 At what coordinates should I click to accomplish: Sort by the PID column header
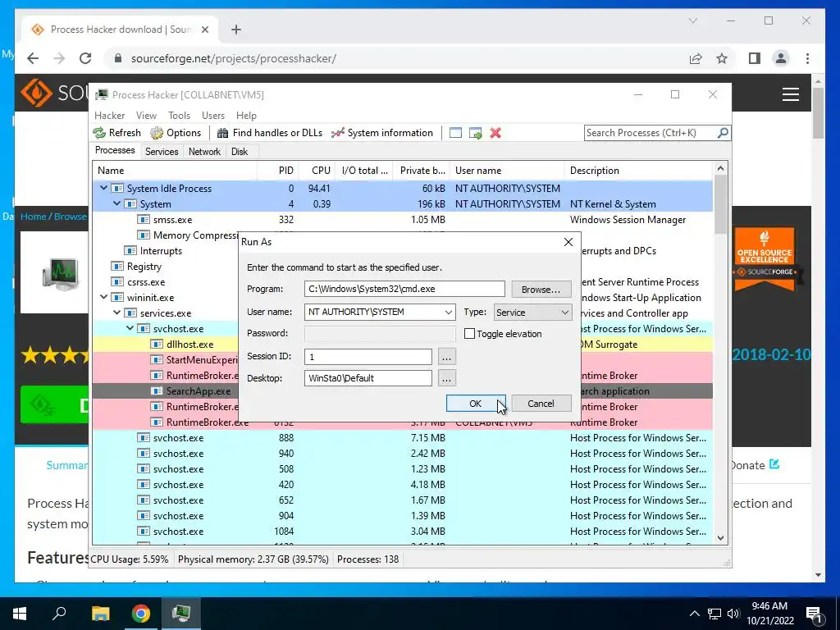(277, 171)
